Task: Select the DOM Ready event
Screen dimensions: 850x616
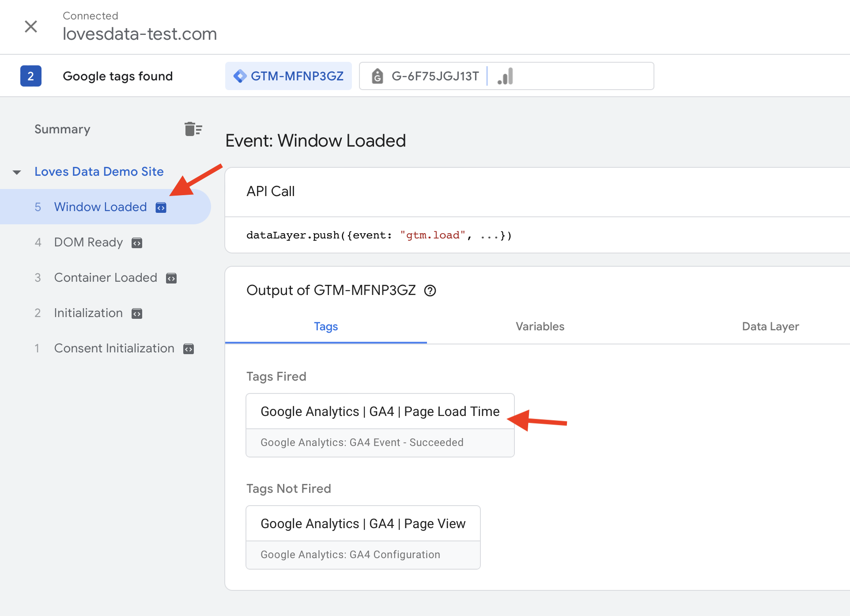Action: [x=88, y=242]
